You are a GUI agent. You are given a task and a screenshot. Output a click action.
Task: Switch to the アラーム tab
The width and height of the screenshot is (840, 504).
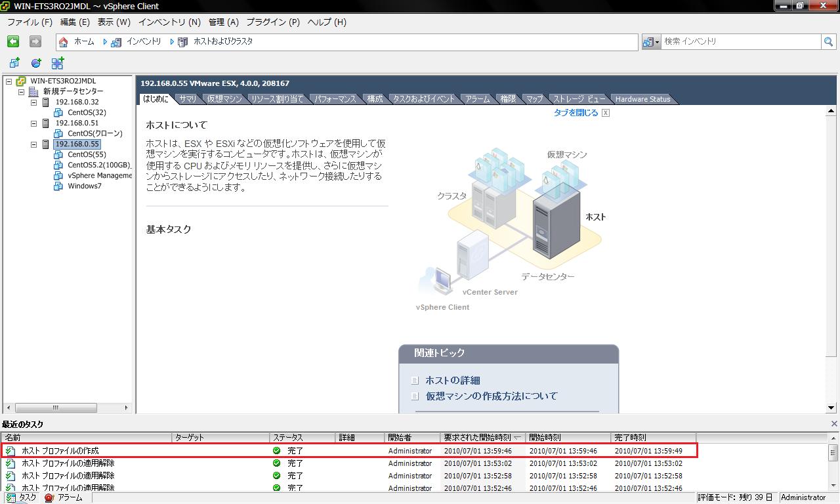click(x=477, y=99)
